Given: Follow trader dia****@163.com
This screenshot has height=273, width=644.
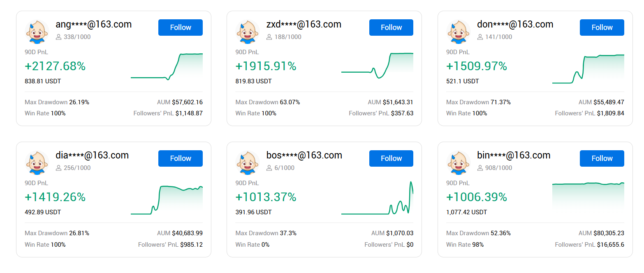Looking at the screenshot, I should tap(180, 158).
